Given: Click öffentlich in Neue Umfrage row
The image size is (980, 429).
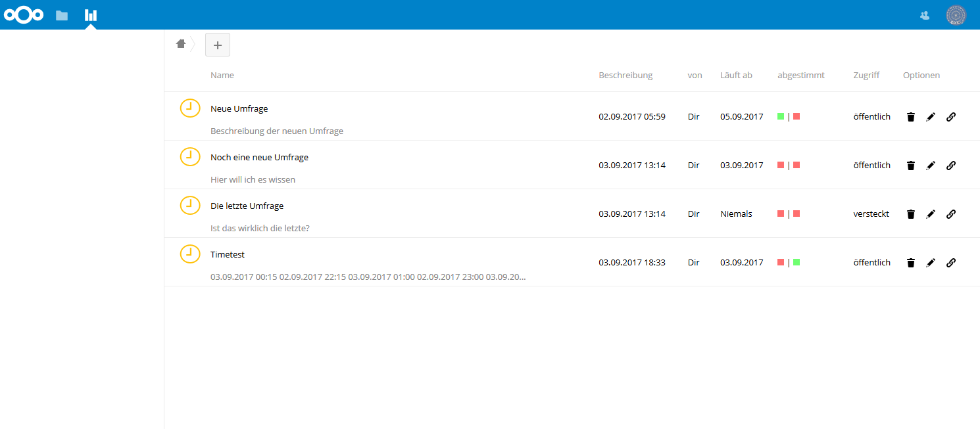Looking at the screenshot, I should pyautogui.click(x=872, y=117).
